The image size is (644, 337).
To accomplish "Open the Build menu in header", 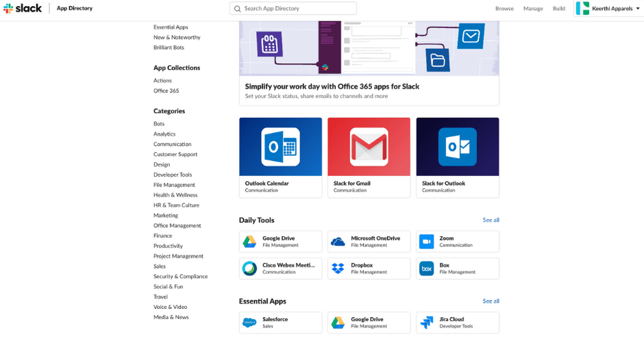I will pos(559,9).
